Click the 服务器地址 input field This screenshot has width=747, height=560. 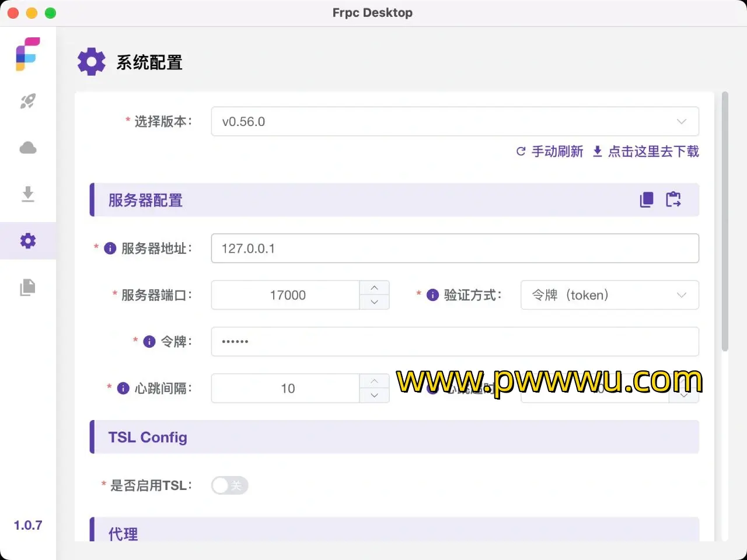tap(455, 249)
